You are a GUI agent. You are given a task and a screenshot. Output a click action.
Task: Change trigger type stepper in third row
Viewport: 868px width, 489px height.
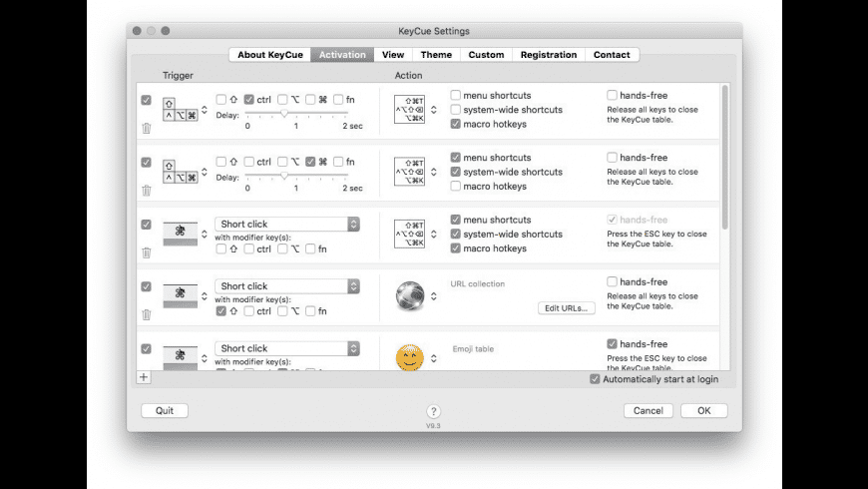(205, 234)
